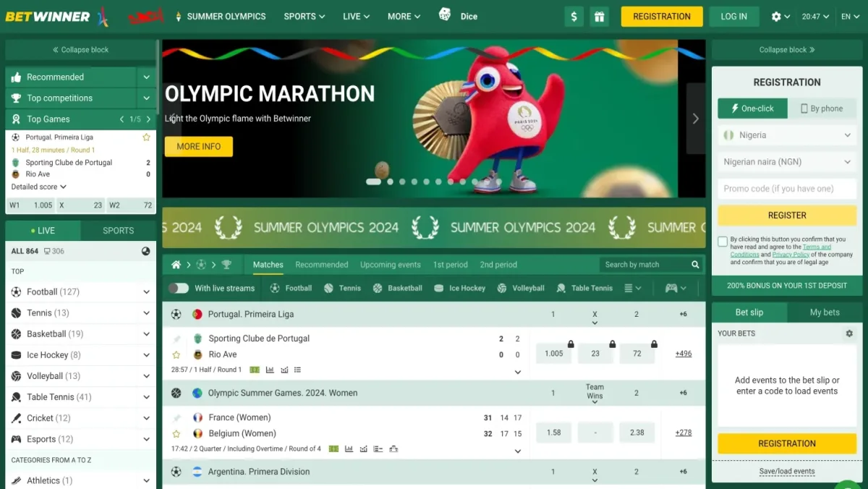The width and height of the screenshot is (868, 489).
Task: Open the gift bonuses icon
Action: pyautogui.click(x=598, y=17)
